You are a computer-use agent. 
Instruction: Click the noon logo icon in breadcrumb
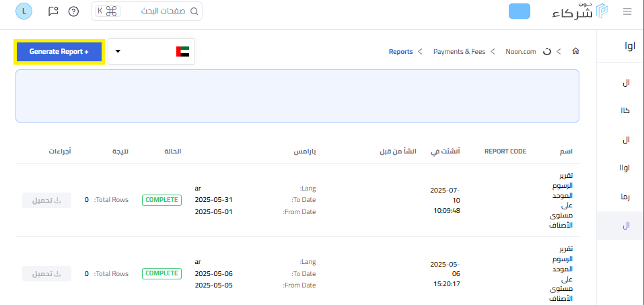tap(546, 51)
